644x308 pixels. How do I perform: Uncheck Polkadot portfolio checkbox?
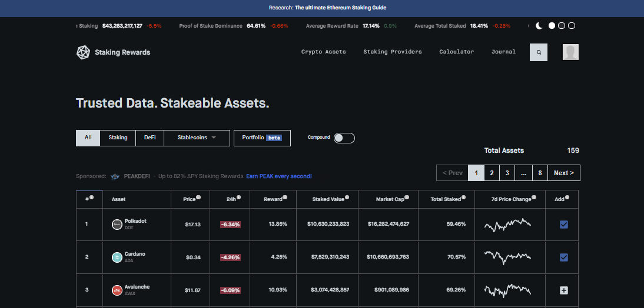pyautogui.click(x=563, y=225)
